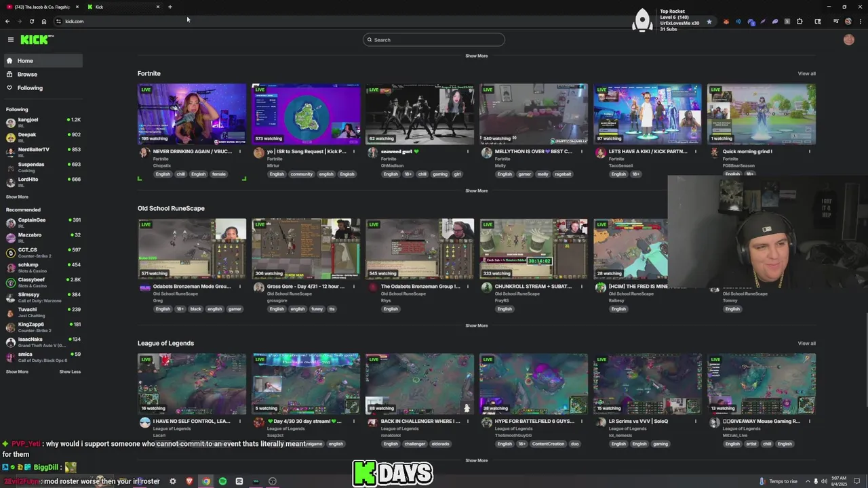Open NEVER DRINKING AGAIN stream thumbnail
Viewport: 868px width, 488px height.
coord(192,114)
